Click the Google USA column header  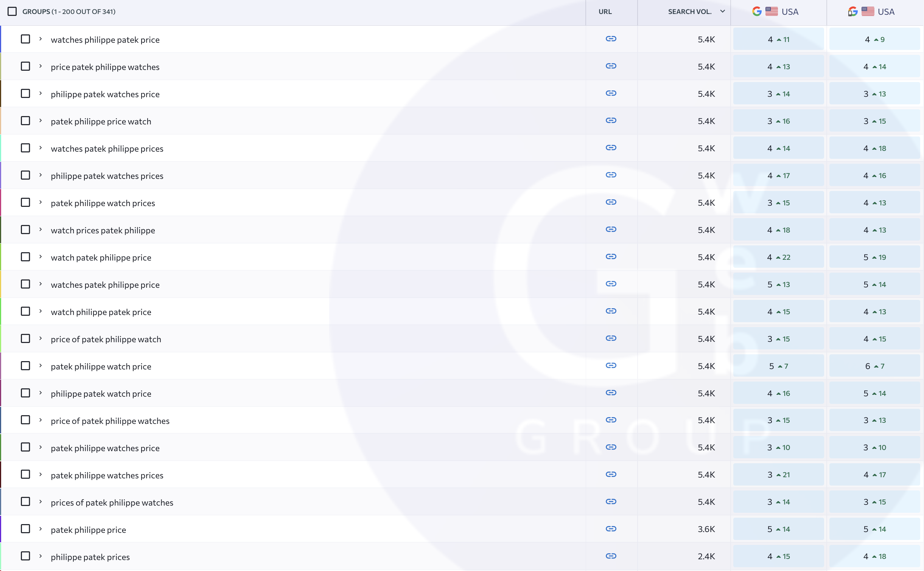pos(775,12)
